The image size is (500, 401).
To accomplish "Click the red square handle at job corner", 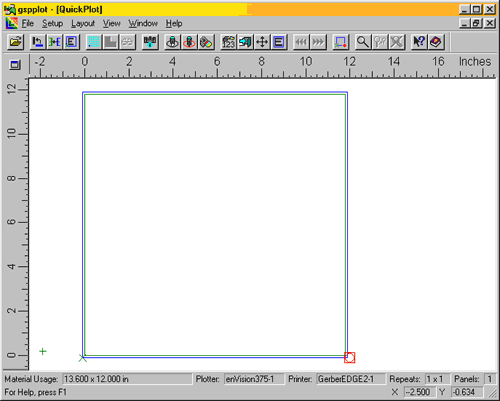I will point(349,358).
